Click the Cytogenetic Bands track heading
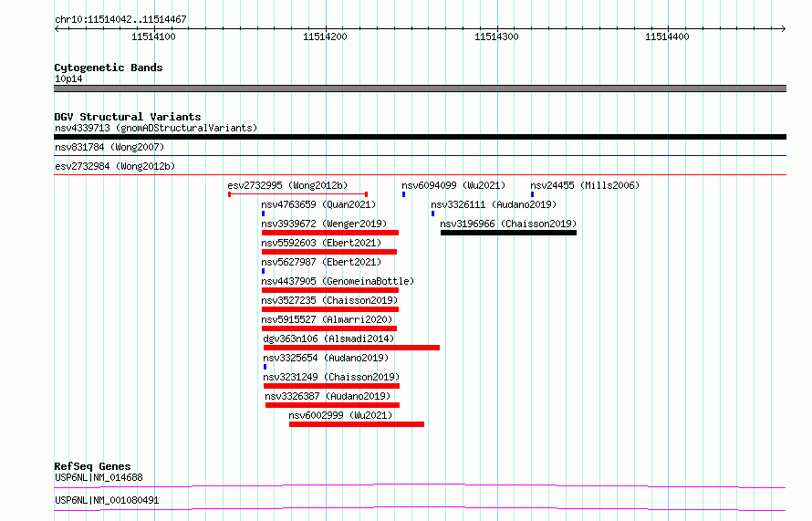The width and height of the screenshot is (812, 521). coord(109,68)
